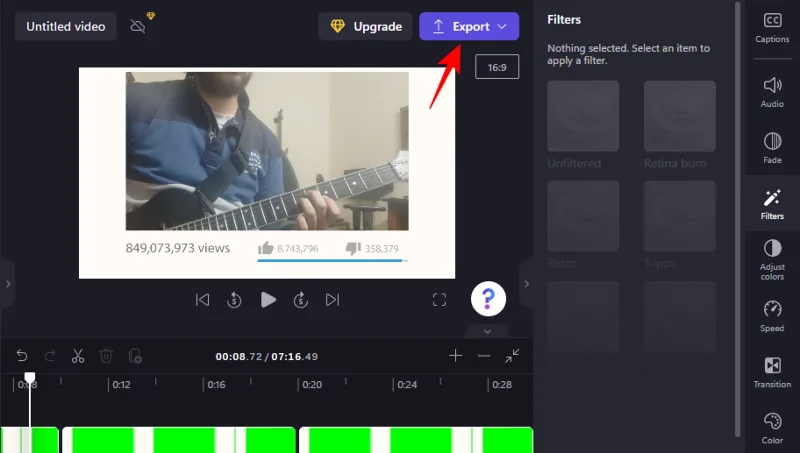The image size is (800, 453).
Task: Delete selected clip with trash icon
Action: tap(106, 356)
